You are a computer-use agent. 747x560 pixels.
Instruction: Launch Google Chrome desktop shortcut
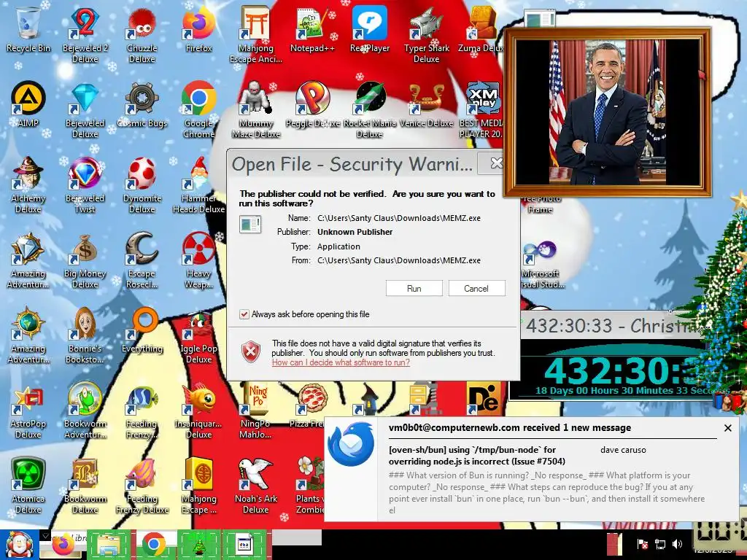[x=198, y=109]
